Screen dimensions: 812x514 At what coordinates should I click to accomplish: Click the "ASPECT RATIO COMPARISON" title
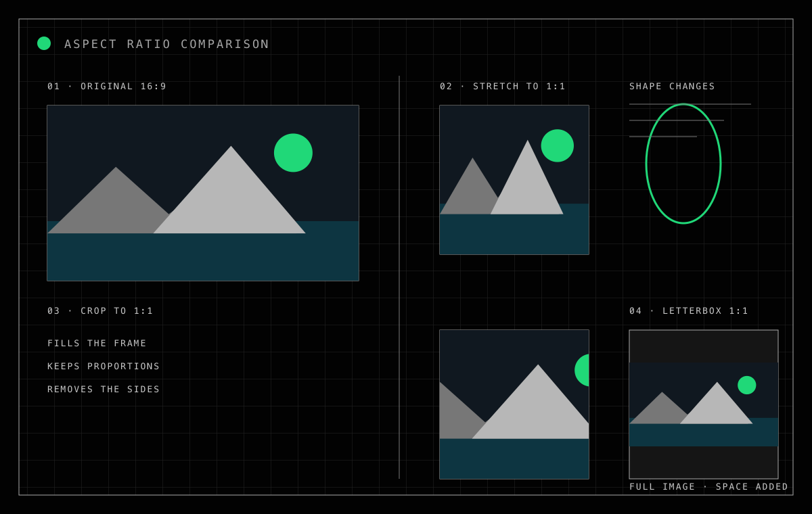pyautogui.click(x=167, y=44)
